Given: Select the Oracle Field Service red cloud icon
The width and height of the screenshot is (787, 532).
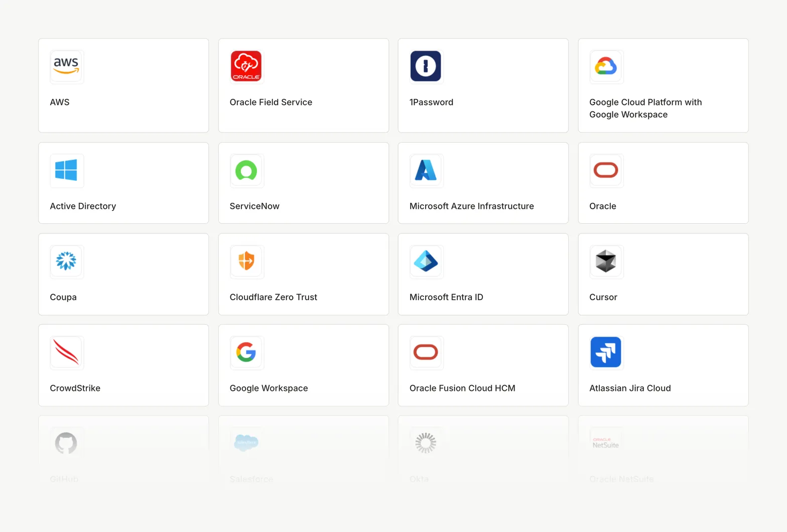Looking at the screenshot, I should [x=246, y=66].
